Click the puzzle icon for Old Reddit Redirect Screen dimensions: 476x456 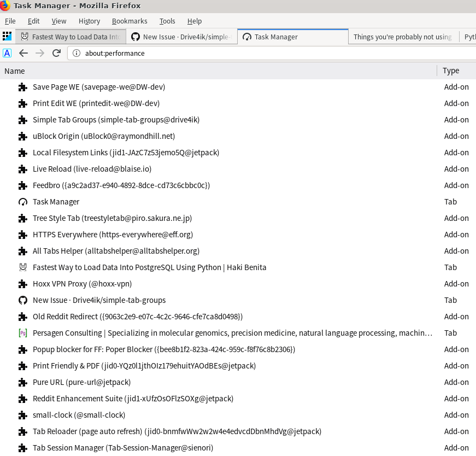coord(23,317)
